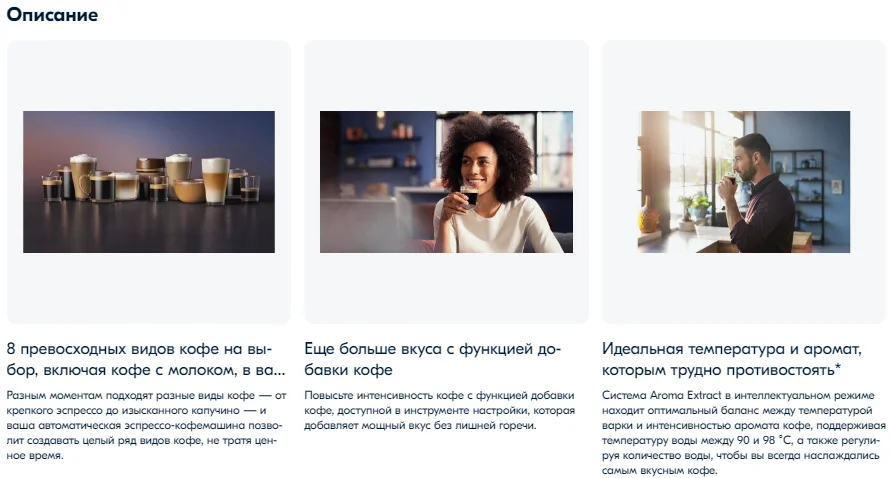Open the assorted coffee drinks photo
Image resolution: width=892 pixels, height=478 pixels.
point(149,182)
